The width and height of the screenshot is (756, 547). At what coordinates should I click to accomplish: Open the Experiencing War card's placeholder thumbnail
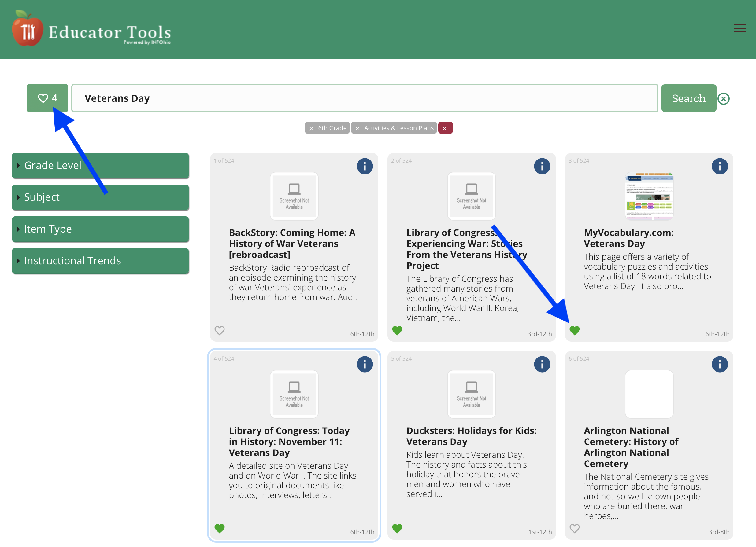[x=471, y=196]
